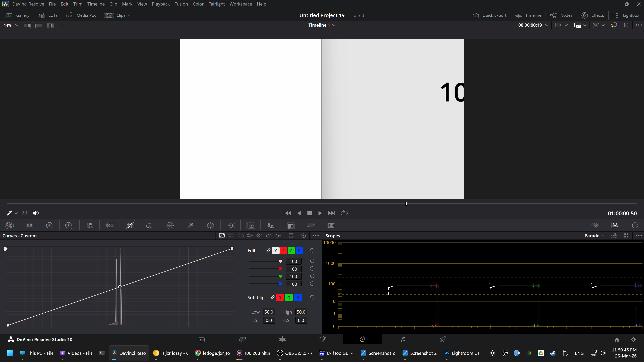Open the HDR color wheels palette

tap(69, 226)
